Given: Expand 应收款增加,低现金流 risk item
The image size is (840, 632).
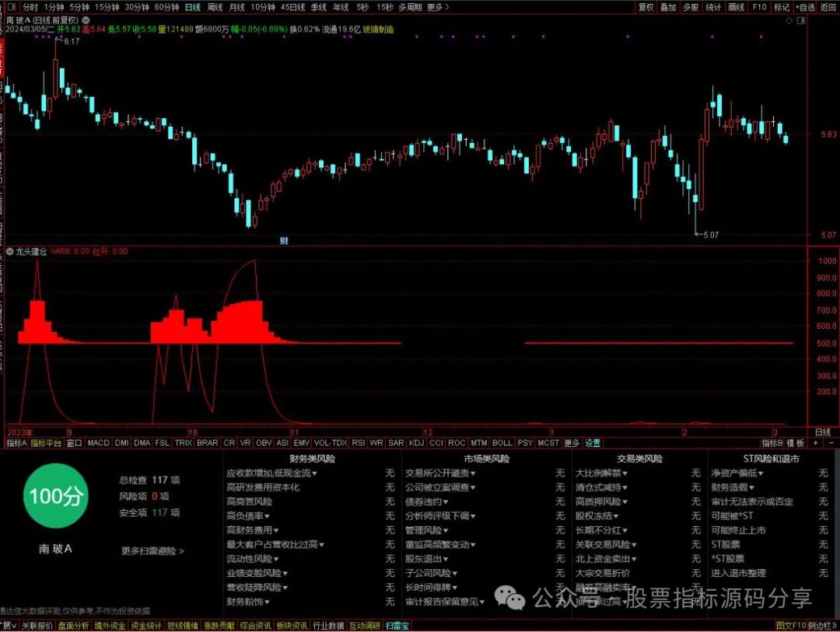Looking at the screenshot, I should click(271, 473).
